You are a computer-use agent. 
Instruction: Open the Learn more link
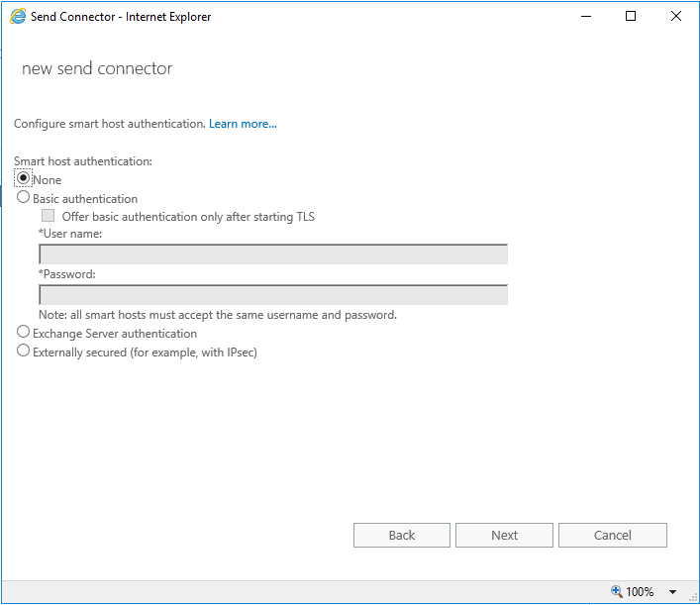243,124
